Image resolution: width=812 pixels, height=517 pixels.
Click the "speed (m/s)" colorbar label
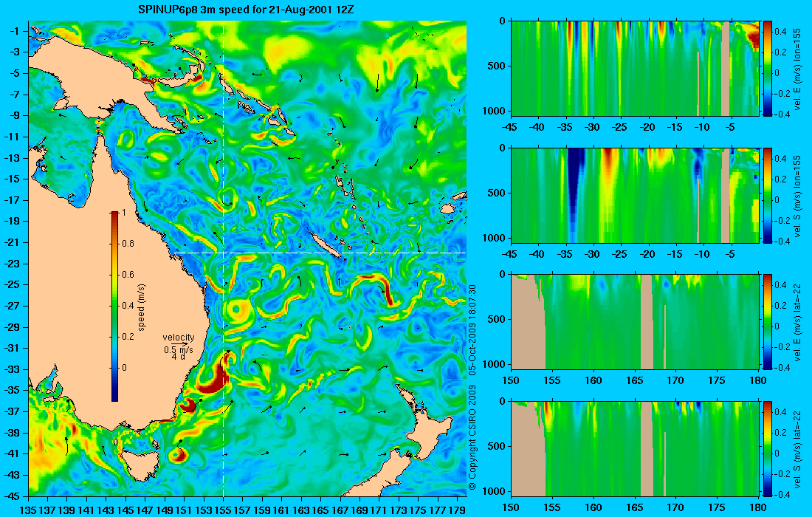pyautogui.click(x=142, y=307)
